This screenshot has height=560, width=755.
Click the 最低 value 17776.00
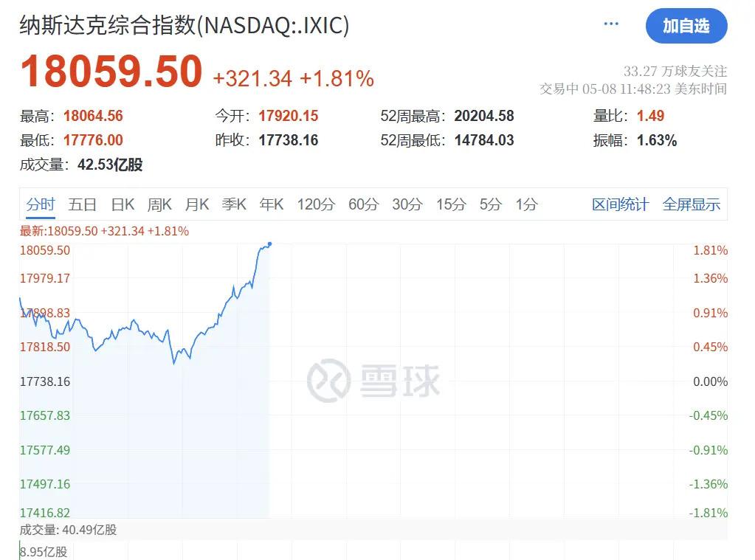tap(93, 140)
